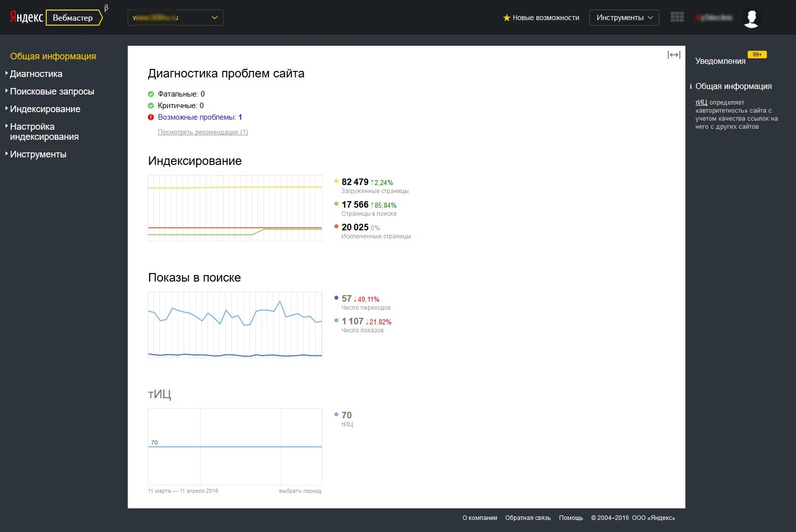The width and height of the screenshot is (796, 532).
Task: Open the services grid icon
Action: pyautogui.click(x=677, y=17)
